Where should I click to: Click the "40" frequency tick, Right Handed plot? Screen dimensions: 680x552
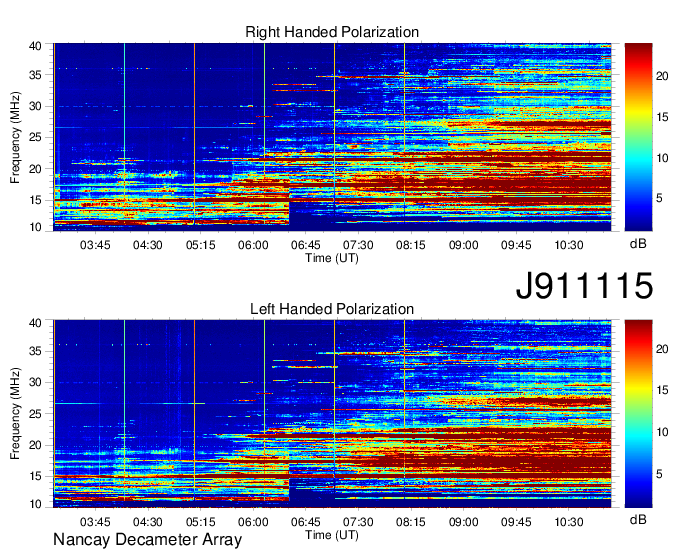coord(36,46)
